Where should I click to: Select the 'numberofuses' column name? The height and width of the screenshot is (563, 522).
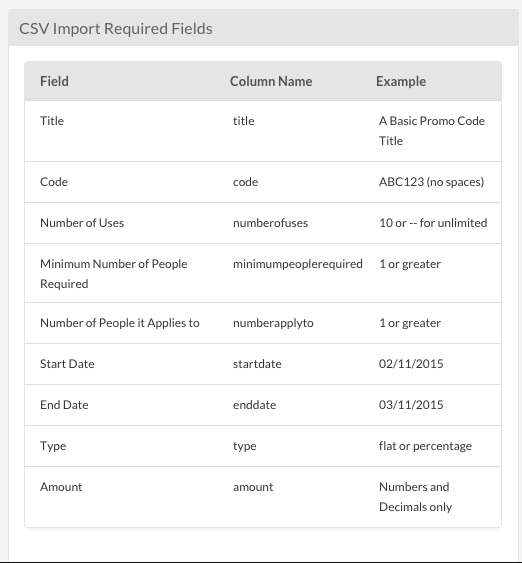click(270, 223)
